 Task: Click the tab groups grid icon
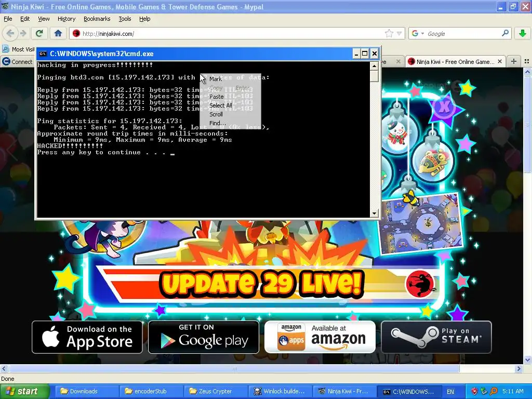pos(527,61)
